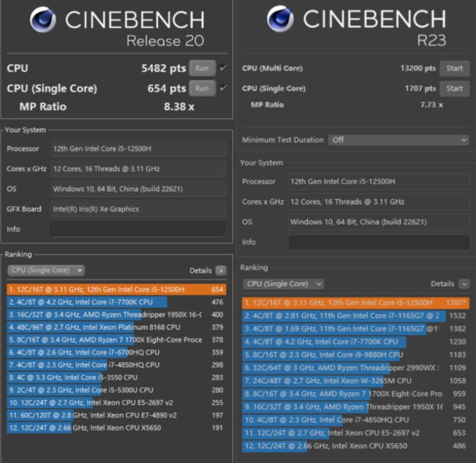This screenshot has height=463, width=476.
Task: Click the R20 Info text field
Action: (x=138, y=229)
